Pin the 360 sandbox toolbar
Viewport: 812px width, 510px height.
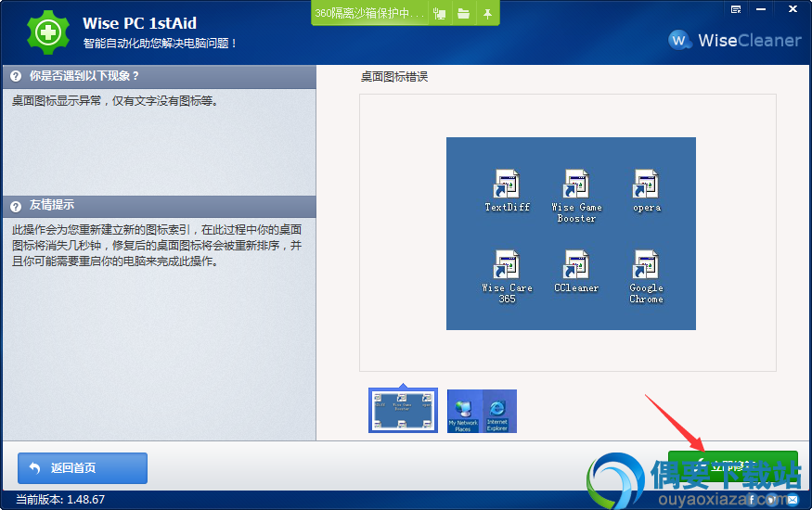[x=487, y=14]
